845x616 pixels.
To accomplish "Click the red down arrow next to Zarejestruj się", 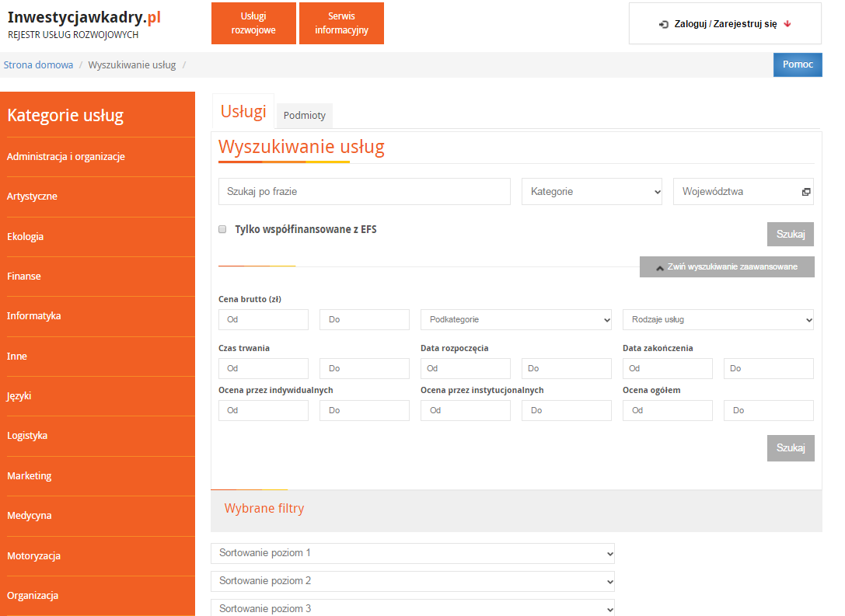I will pos(787,23).
